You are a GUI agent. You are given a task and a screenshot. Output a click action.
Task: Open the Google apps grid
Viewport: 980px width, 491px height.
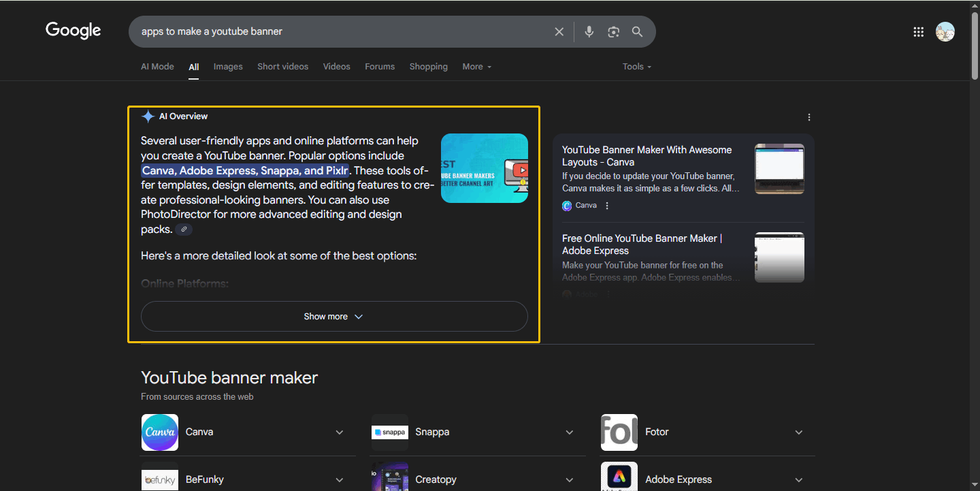click(919, 31)
